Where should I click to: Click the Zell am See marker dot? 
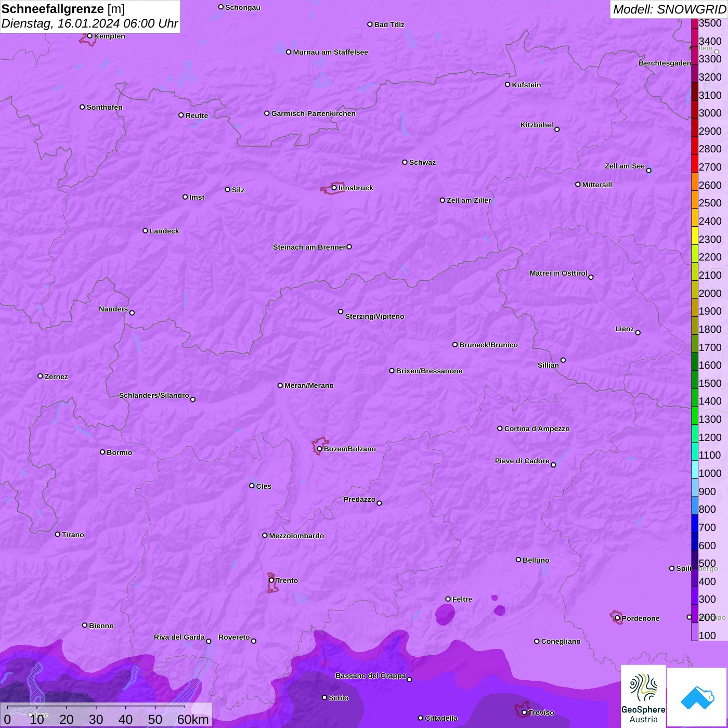pyautogui.click(x=648, y=171)
